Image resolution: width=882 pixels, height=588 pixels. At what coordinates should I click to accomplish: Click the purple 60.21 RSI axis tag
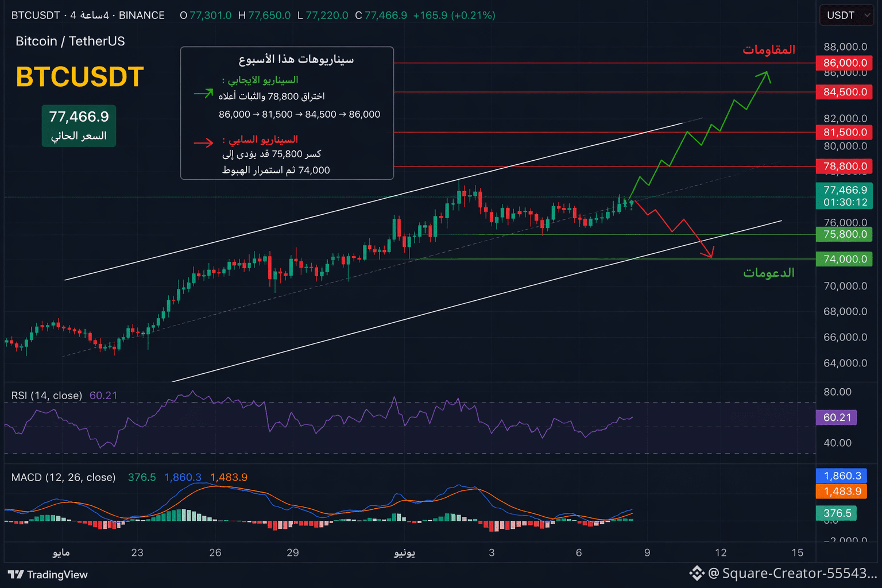pos(836,417)
